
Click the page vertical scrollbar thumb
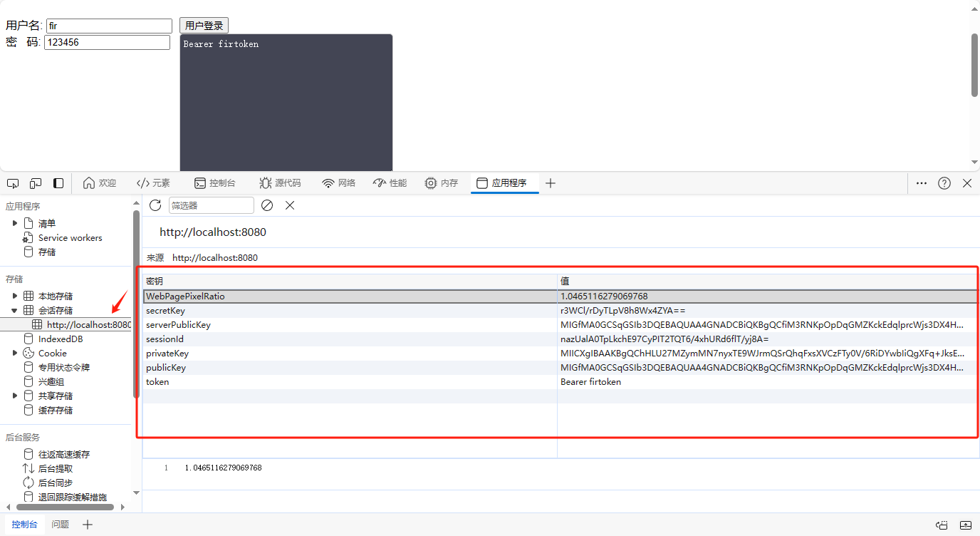[x=974, y=65]
